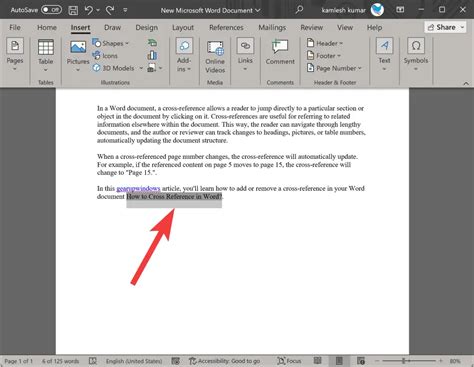Image resolution: width=474 pixels, height=367 pixels.
Task: Open the Footer dropdown
Action: (x=324, y=56)
